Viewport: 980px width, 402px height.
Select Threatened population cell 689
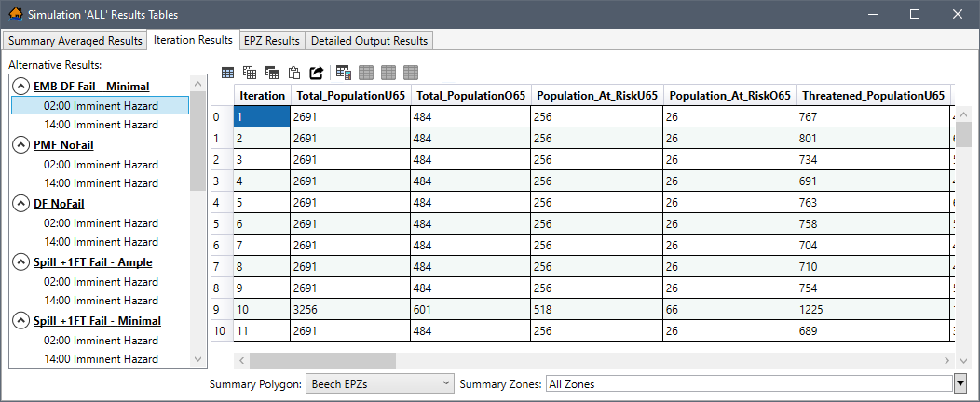click(x=873, y=331)
